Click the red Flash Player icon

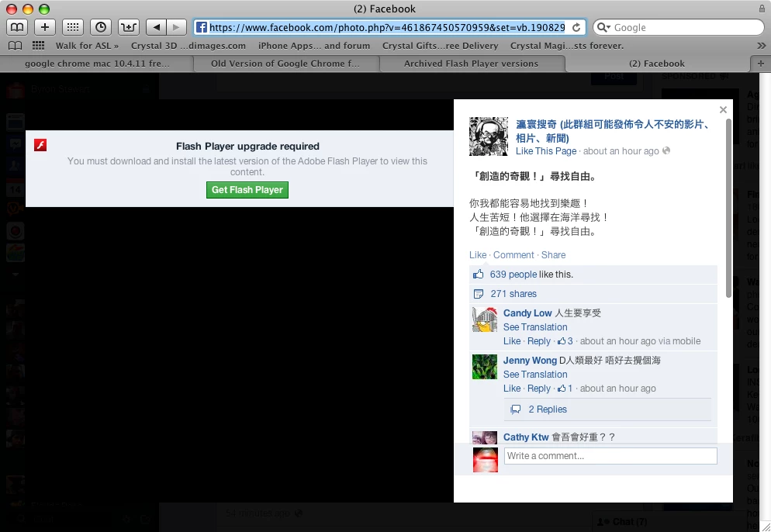tap(40, 145)
